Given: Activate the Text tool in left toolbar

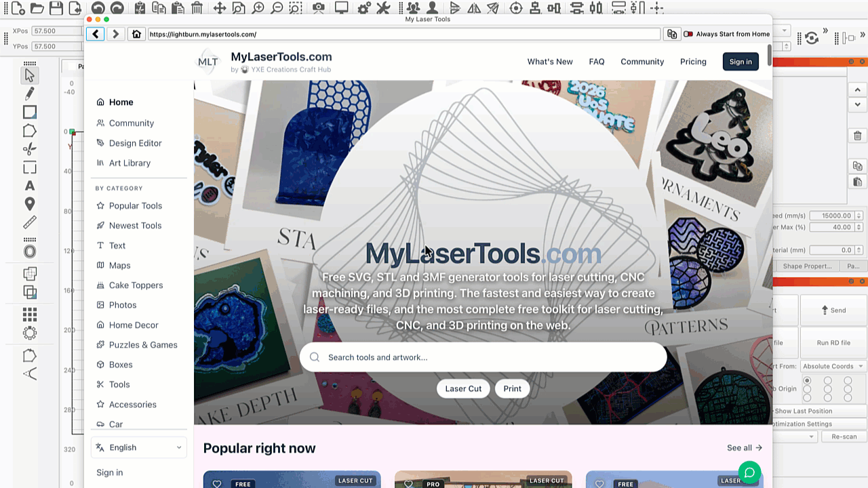Looking at the screenshot, I should click(30, 186).
